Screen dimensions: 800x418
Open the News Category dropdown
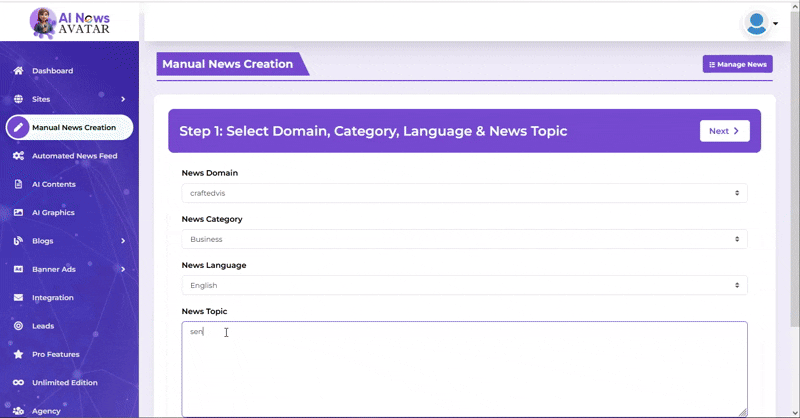click(x=464, y=239)
